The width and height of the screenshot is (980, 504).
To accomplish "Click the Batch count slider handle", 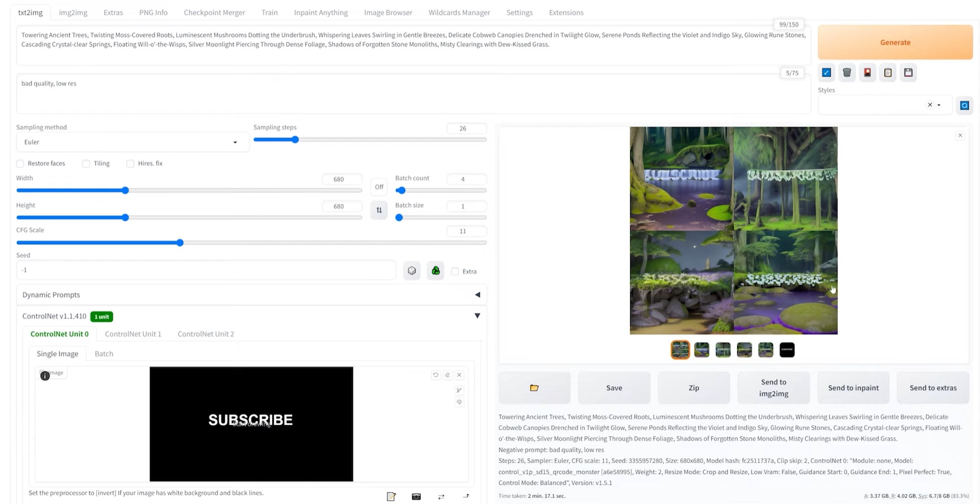I will point(401,191).
